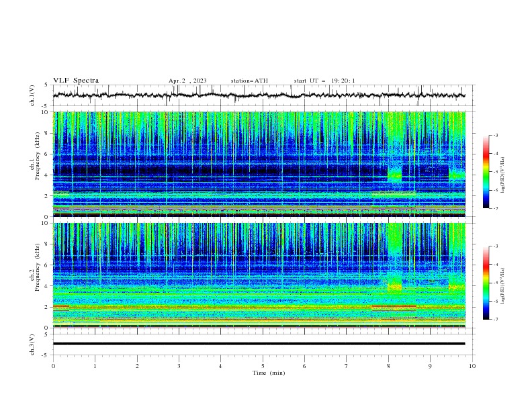
Task: Click the red 2 kHz line in ch.2 spectrogram
Action: pos(394,306)
